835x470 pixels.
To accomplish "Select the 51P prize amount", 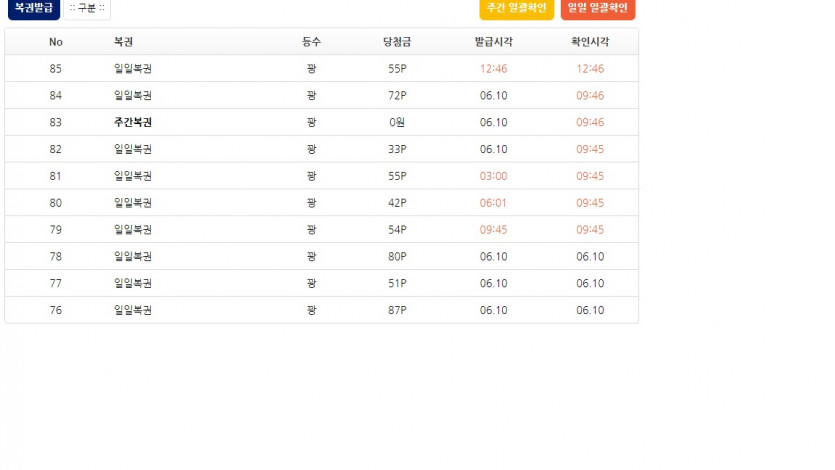I will coord(397,284).
